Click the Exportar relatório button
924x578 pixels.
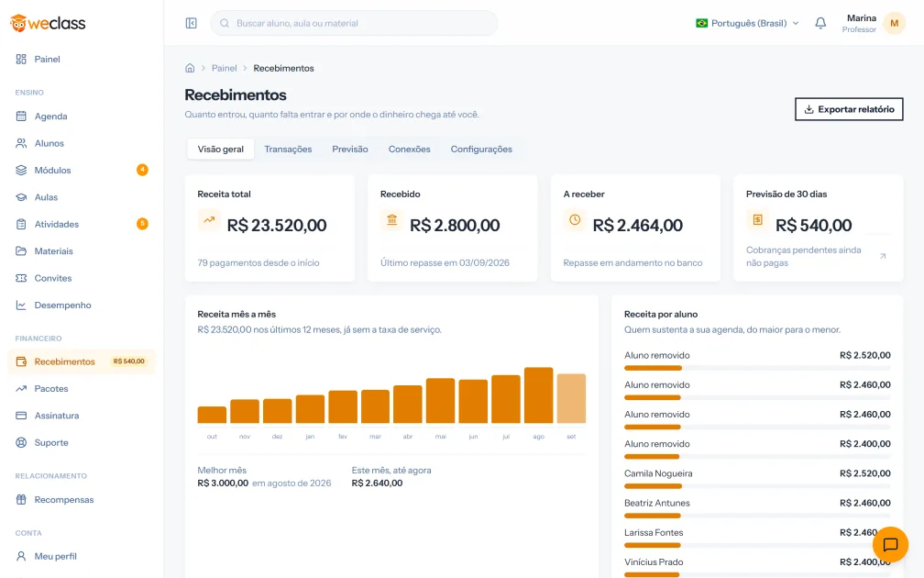(849, 109)
